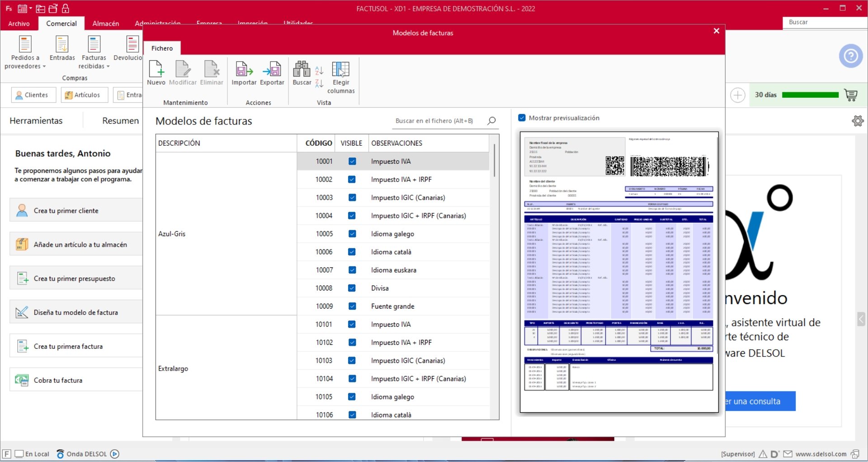Open the settings gear icon on main window
Viewport: 868px width, 462px height.
(858, 121)
